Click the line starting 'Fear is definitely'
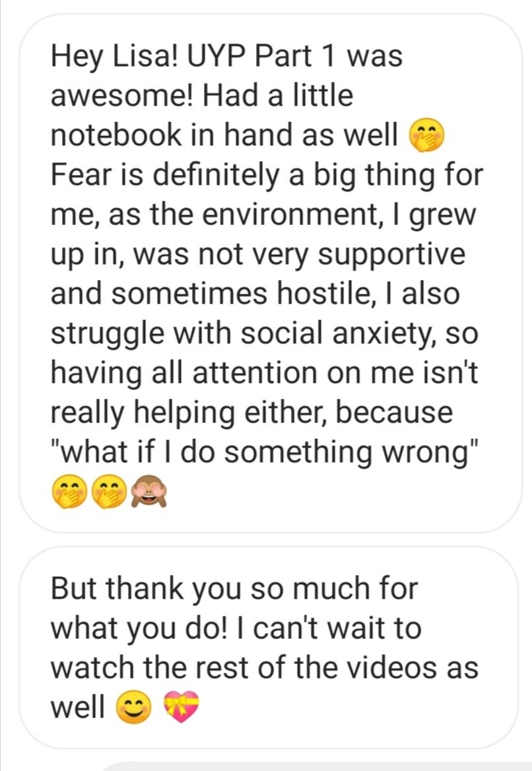 (267, 176)
